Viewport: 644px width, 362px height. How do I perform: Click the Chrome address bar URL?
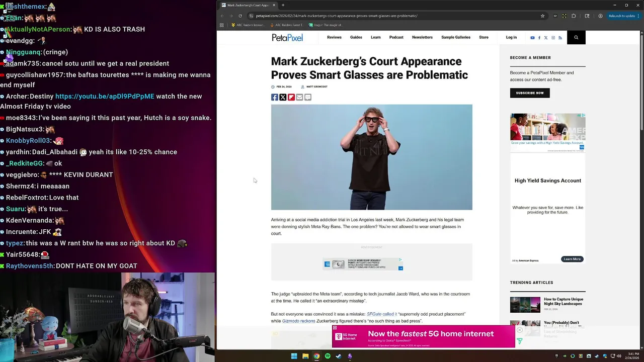tap(337, 16)
